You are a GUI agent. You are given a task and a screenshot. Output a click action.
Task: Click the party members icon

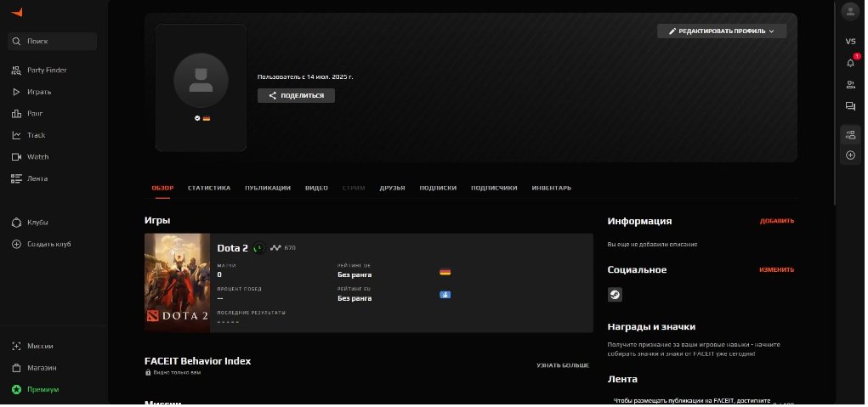coord(849,134)
